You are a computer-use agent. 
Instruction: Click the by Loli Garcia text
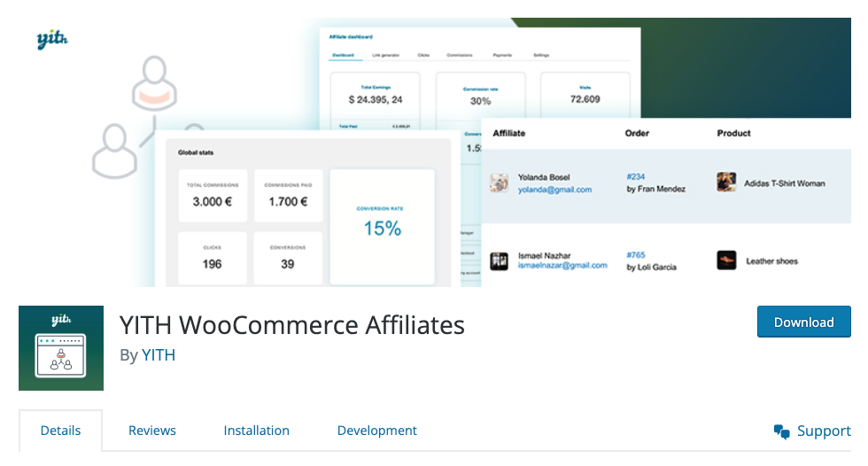652,267
